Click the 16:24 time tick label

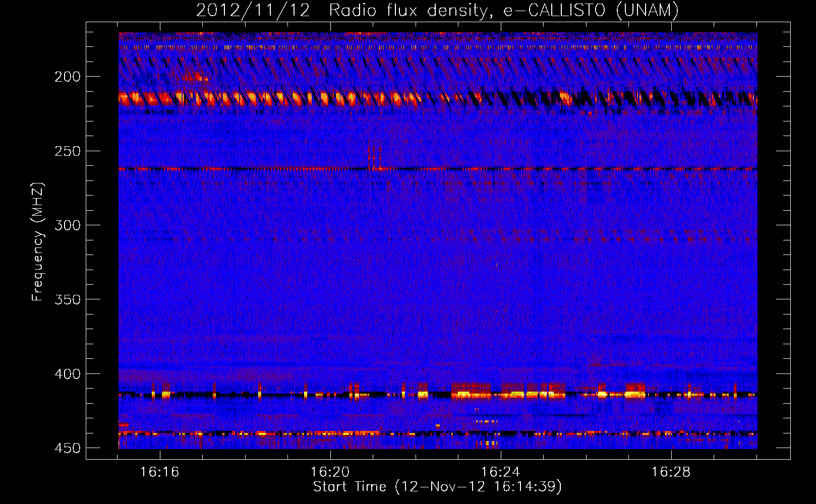tap(501, 472)
